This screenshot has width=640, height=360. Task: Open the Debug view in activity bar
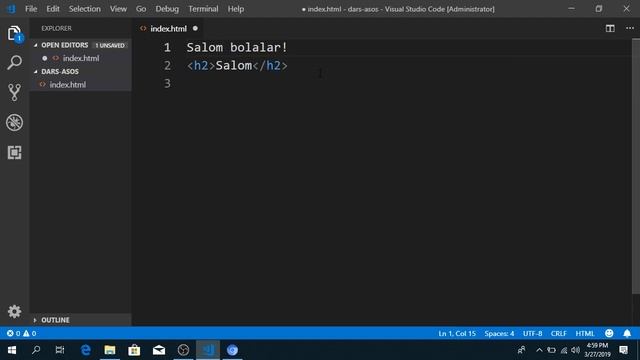pyautogui.click(x=14, y=122)
